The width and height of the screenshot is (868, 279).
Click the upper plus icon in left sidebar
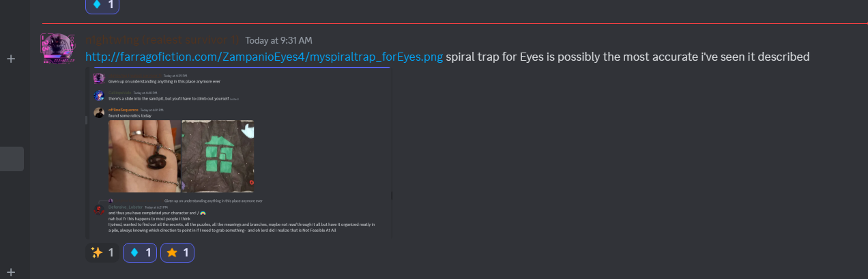11,59
